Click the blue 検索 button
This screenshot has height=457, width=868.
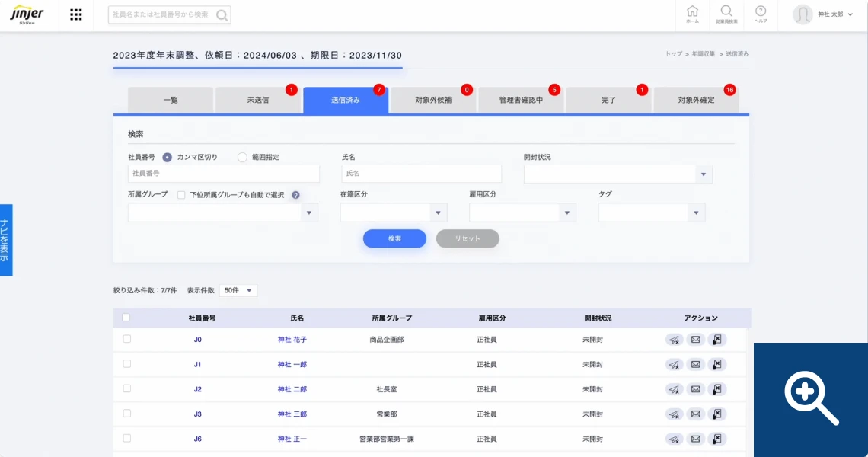pos(394,238)
